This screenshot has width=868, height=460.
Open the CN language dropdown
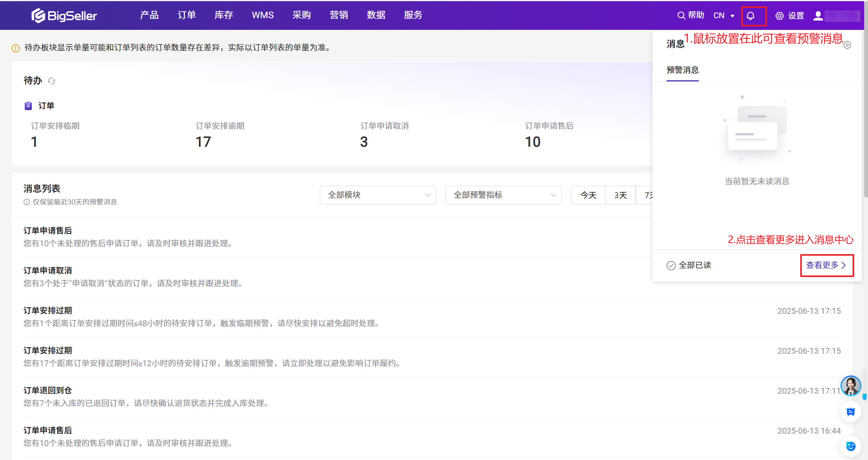click(724, 16)
